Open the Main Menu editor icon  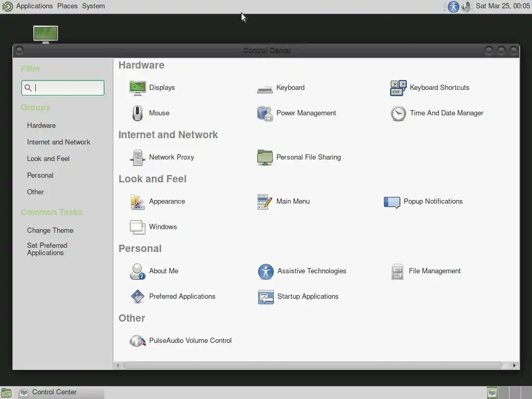pyautogui.click(x=264, y=202)
